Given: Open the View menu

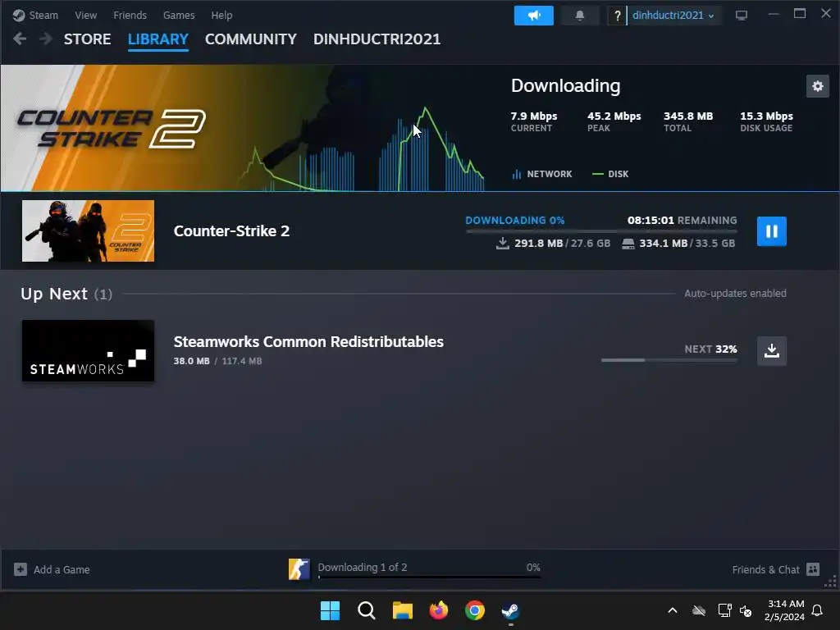Looking at the screenshot, I should (x=85, y=15).
